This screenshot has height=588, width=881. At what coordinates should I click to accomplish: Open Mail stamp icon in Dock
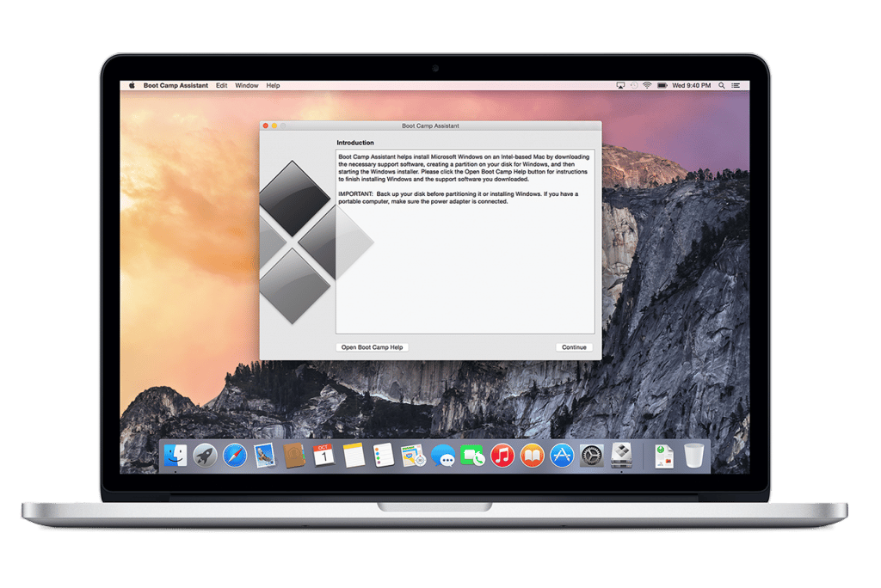point(264,456)
